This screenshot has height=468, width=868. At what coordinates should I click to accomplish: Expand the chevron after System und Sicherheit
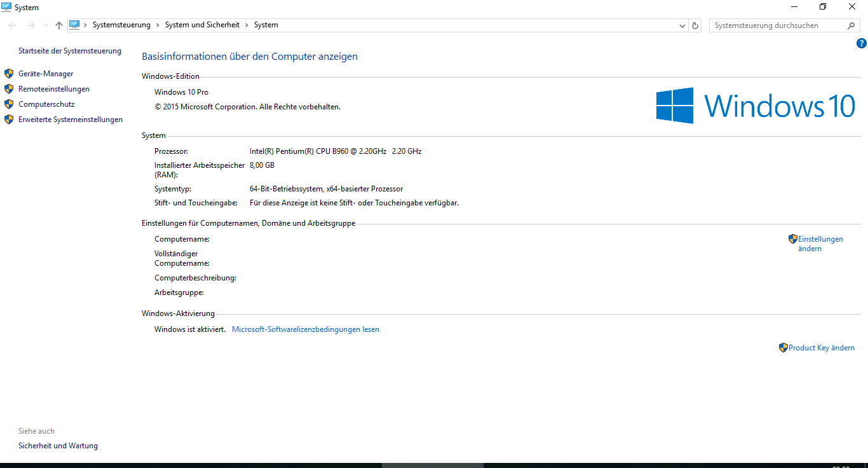[x=247, y=25]
